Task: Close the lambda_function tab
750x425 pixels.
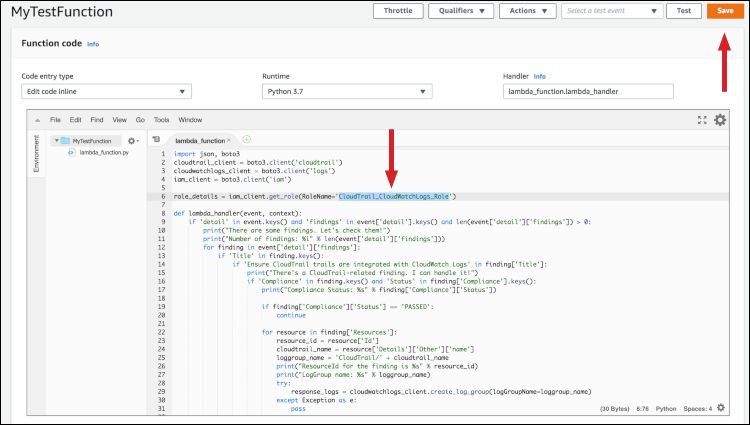Action: click(229, 141)
